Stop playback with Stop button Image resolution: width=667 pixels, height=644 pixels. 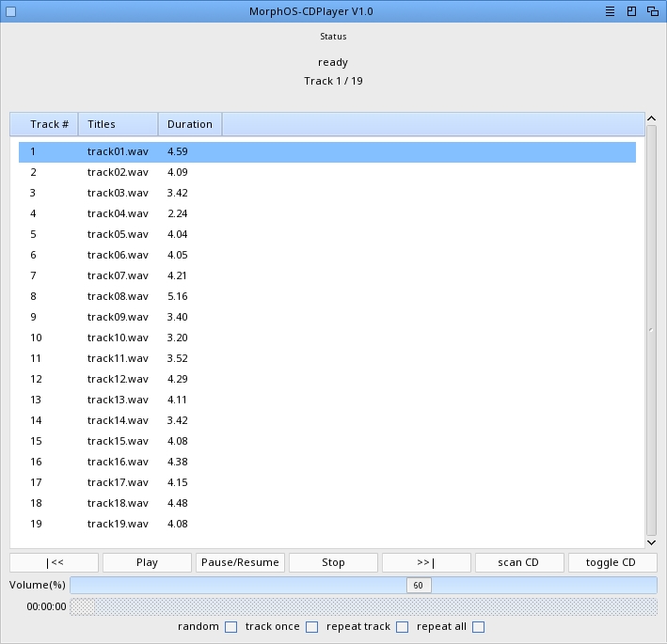coord(333,562)
